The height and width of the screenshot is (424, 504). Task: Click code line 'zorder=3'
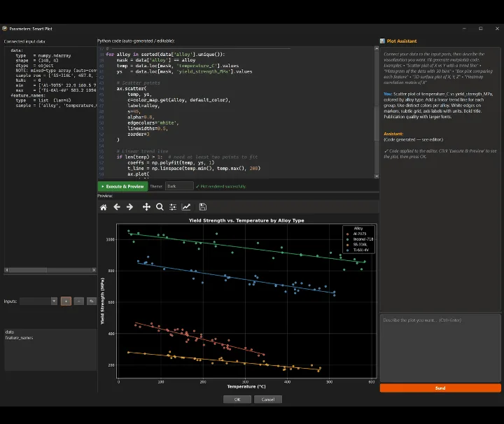coord(139,134)
